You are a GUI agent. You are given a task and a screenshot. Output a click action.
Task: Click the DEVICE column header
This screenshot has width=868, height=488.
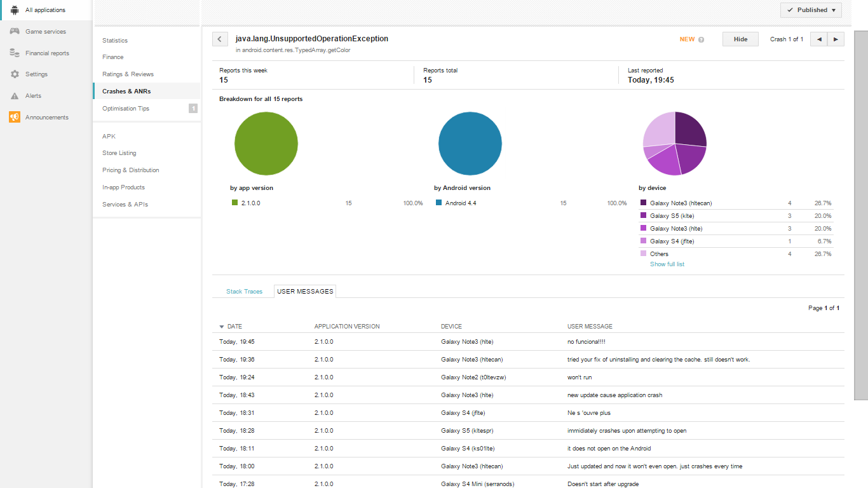point(452,327)
